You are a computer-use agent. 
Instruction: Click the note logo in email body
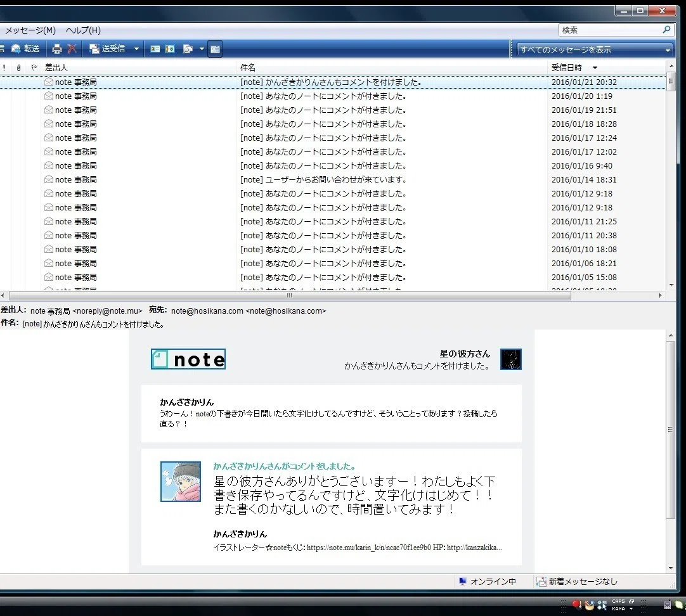(x=188, y=359)
